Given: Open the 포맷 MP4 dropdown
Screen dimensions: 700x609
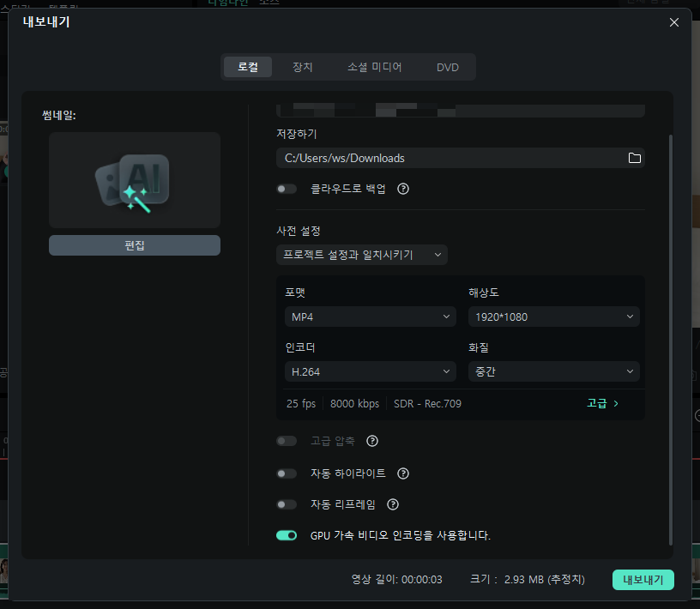Looking at the screenshot, I should (370, 317).
